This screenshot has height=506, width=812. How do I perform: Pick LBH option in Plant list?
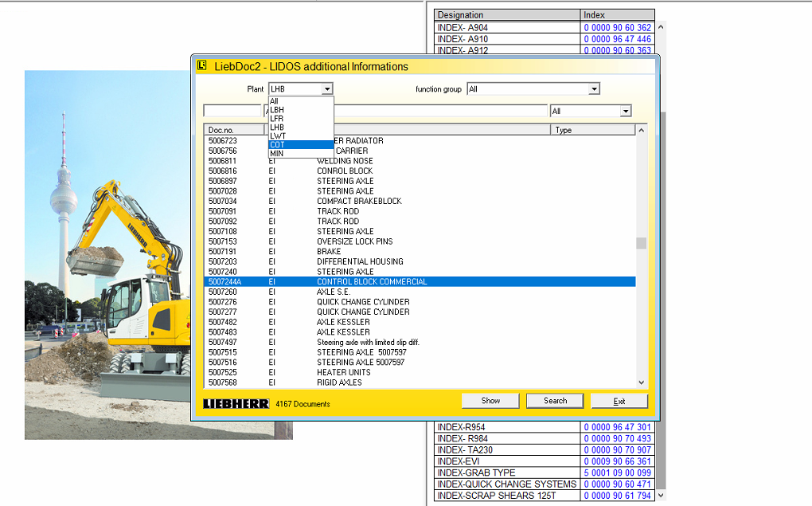tap(277, 110)
